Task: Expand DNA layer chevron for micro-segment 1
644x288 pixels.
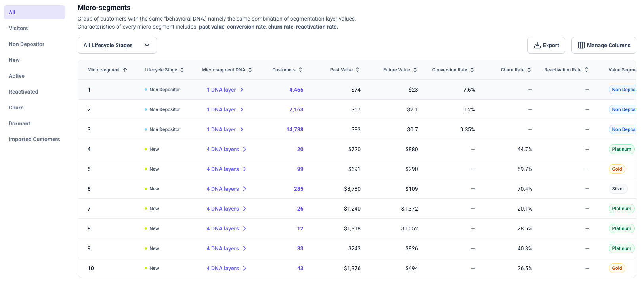Action: (242, 90)
